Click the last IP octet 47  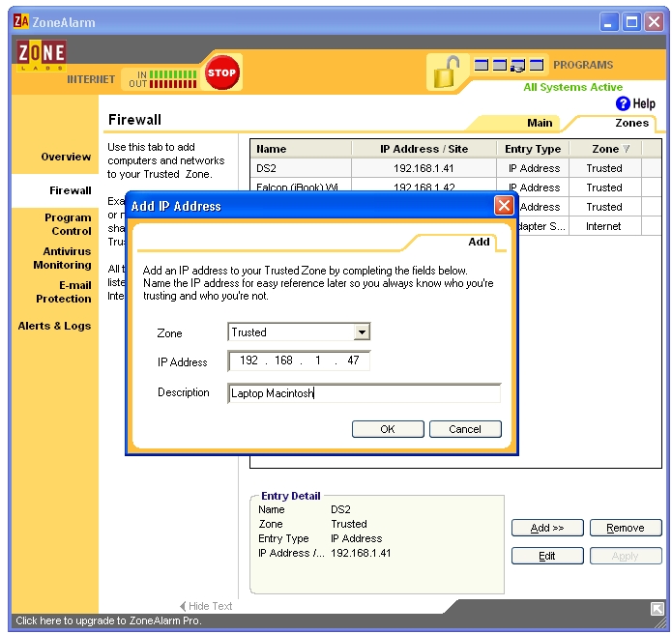coord(353,360)
